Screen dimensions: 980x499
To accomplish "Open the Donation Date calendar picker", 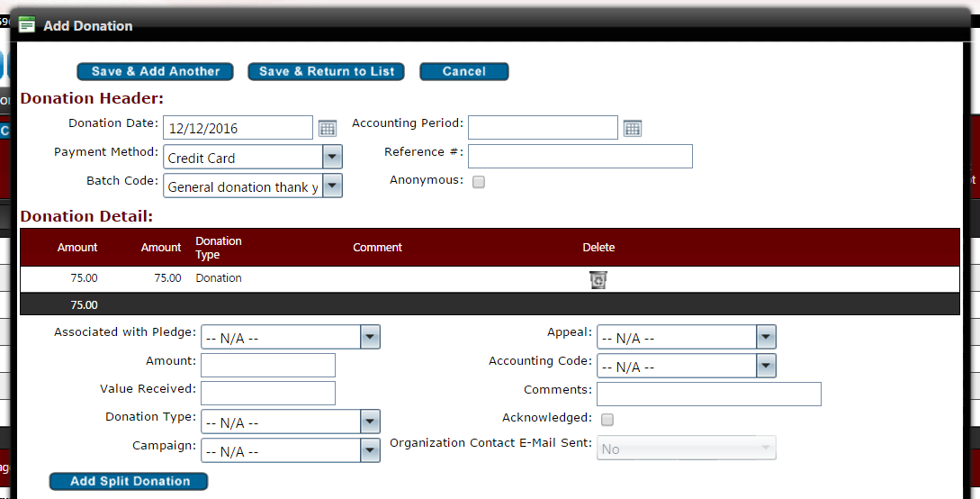I will [x=328, y=128].
